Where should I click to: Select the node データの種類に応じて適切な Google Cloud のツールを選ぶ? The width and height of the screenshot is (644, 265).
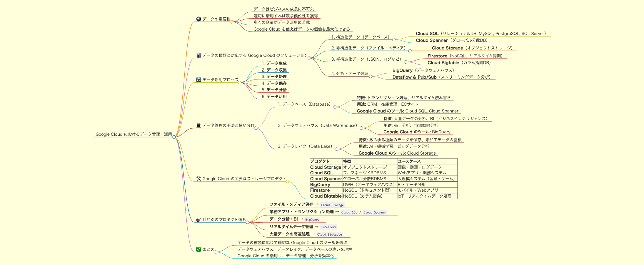point(292,243)
